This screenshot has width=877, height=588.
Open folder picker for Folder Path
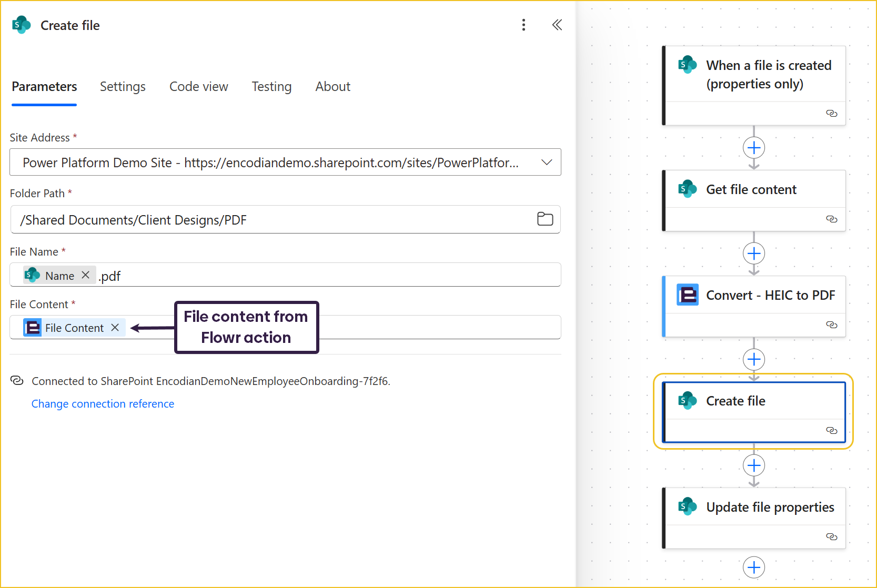point(545,219)
